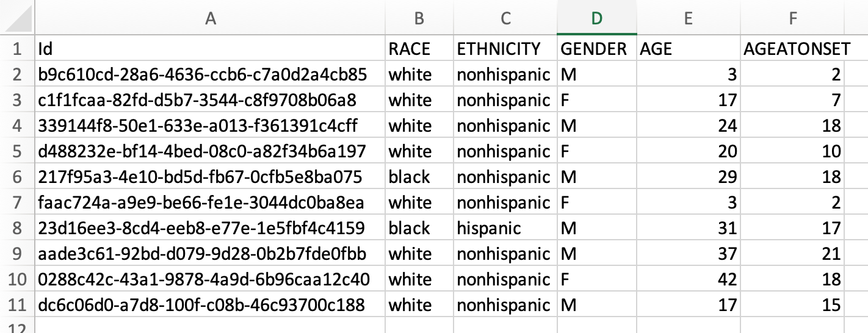Image resolution: width=868 pixels, height=333 pixels.
Task: Select column A header
Action: pyautogui.click(x=211, y=19)
